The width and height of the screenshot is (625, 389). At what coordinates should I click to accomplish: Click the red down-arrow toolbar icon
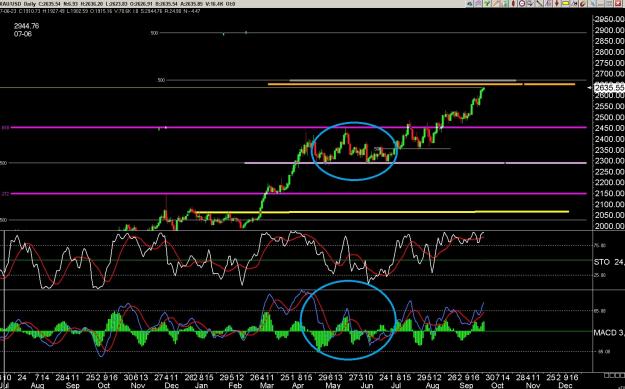[556, 4]
